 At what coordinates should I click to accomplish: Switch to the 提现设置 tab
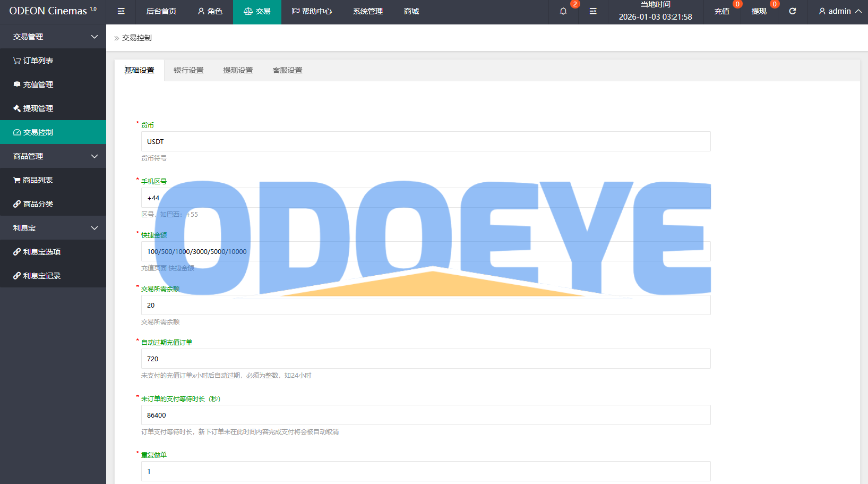click(238, 70)
